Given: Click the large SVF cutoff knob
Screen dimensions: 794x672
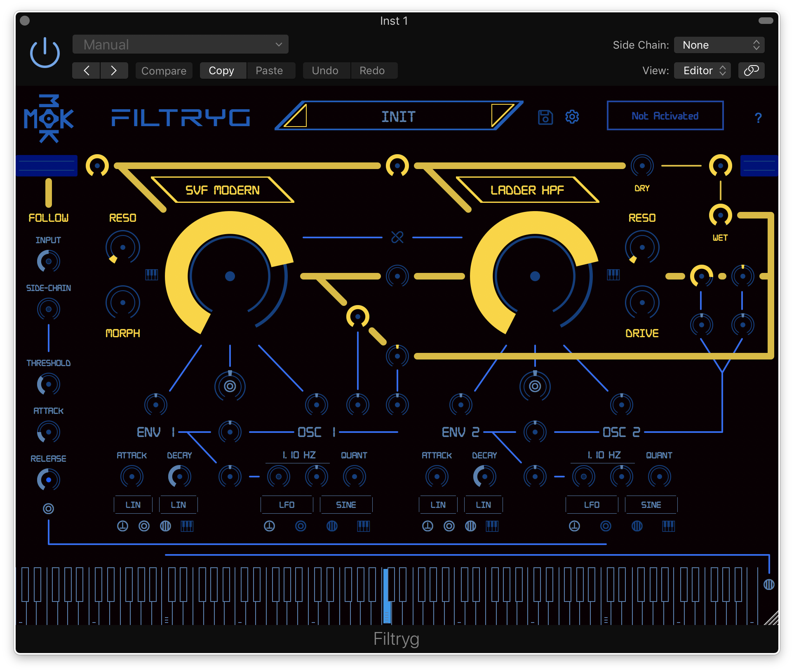Looking at the screenshot, I should tap(230, 276).
